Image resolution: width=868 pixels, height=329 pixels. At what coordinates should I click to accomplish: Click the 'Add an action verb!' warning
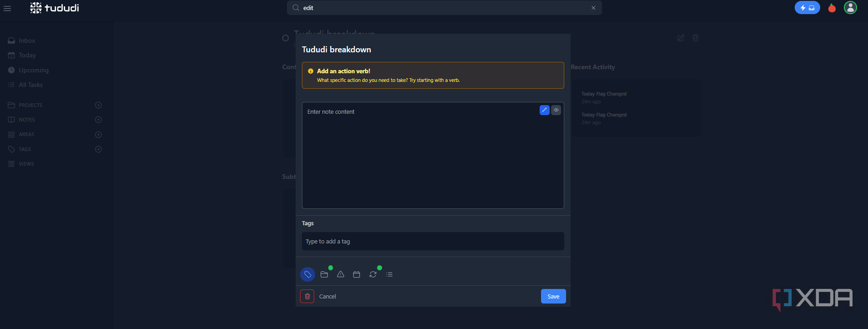pyautogui.click(x=433, y=75)
